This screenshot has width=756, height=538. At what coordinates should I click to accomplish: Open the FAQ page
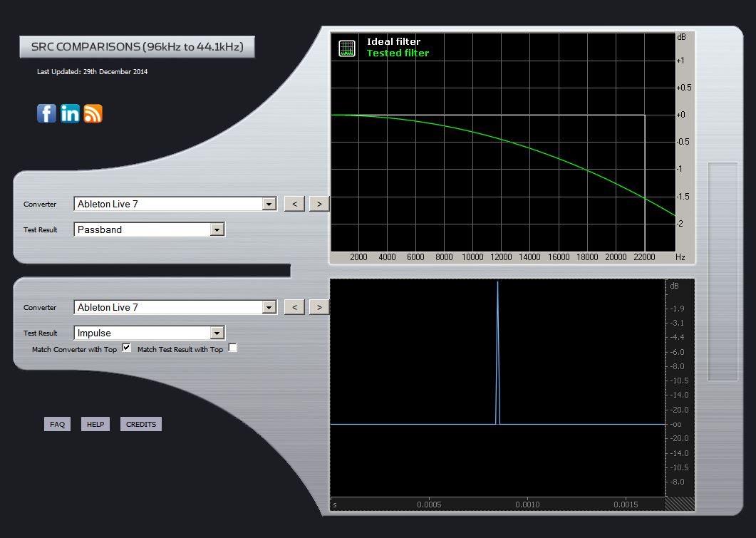(58, 424)
